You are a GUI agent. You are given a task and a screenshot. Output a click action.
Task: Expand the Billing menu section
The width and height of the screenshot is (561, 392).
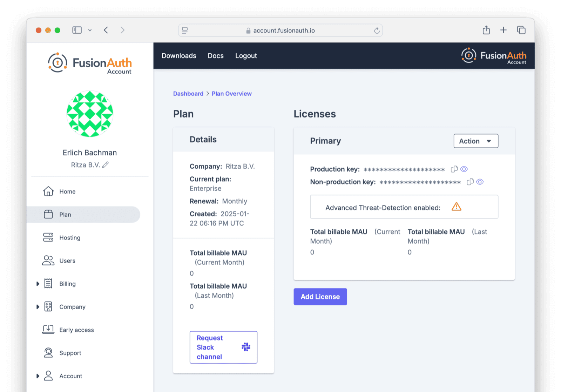click(38, 284)
